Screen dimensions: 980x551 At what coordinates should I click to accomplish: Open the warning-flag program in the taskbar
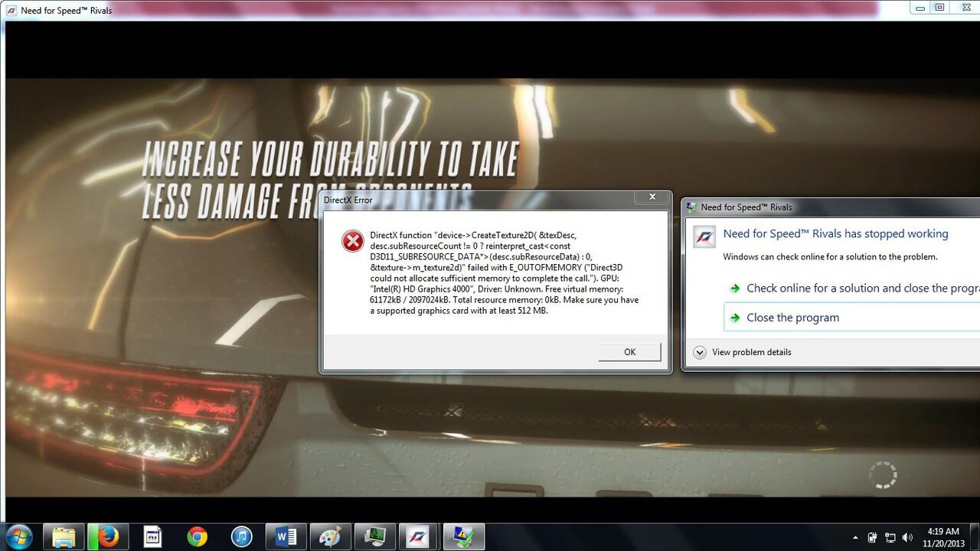pos(465,537)
